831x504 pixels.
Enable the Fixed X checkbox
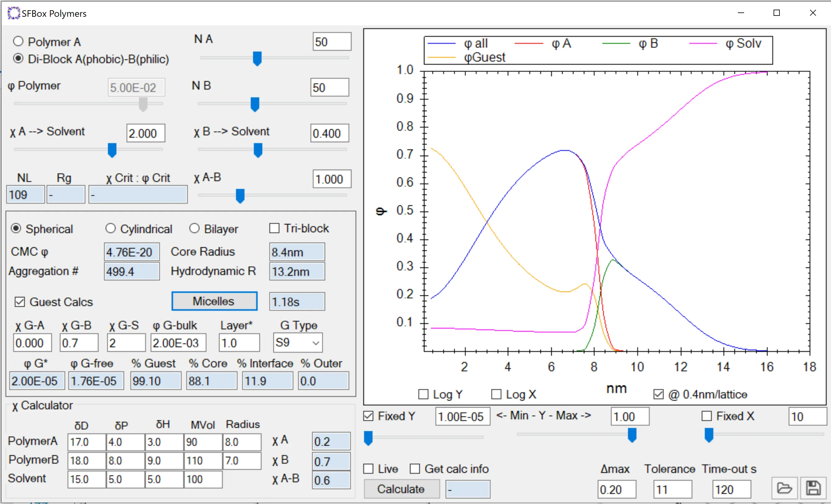pyautogui.click(x=707, y=416)
